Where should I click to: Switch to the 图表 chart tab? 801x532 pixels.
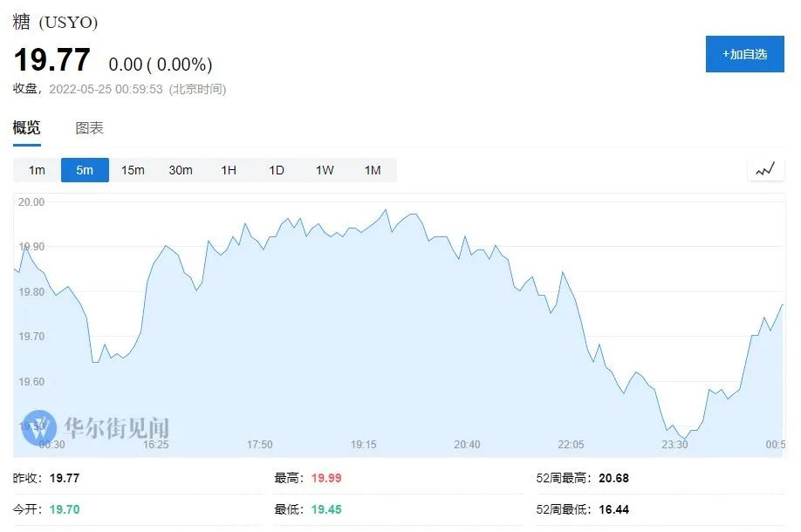(89, 128)
